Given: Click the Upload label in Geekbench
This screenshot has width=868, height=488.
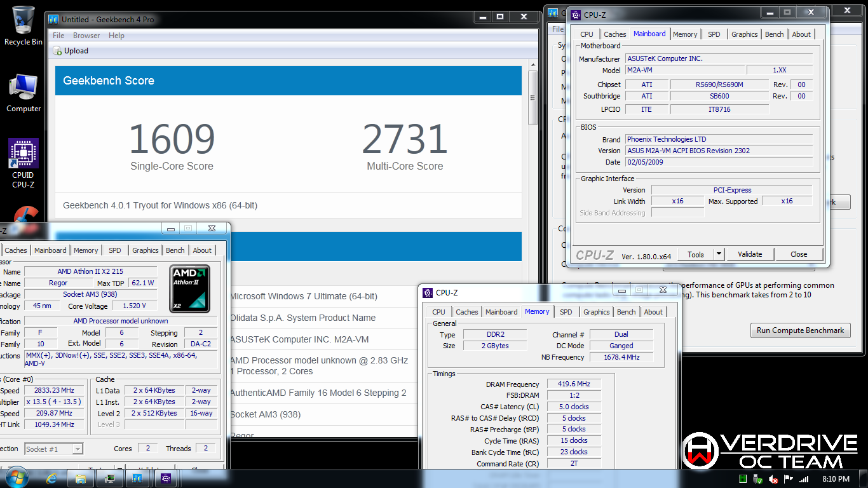Looking at the screenshot, I should pos(76,51).
